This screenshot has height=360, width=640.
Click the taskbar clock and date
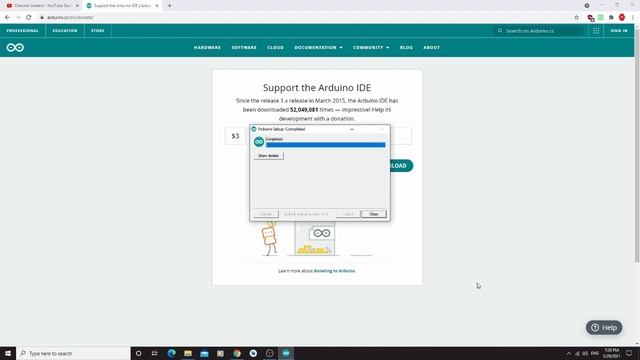tap(611, 353)
